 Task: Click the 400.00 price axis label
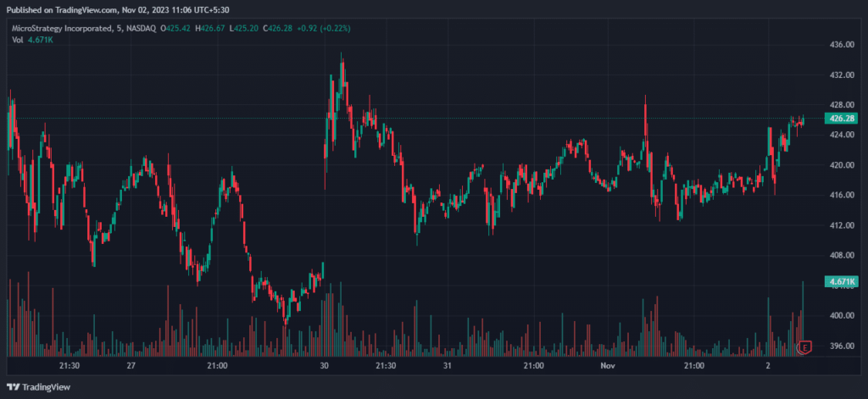841,316
